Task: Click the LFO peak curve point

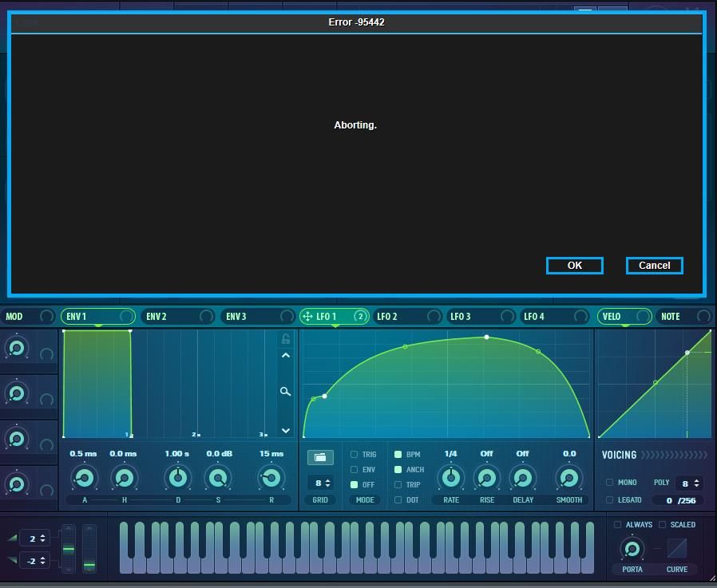Action: click(x=486, y=337)
